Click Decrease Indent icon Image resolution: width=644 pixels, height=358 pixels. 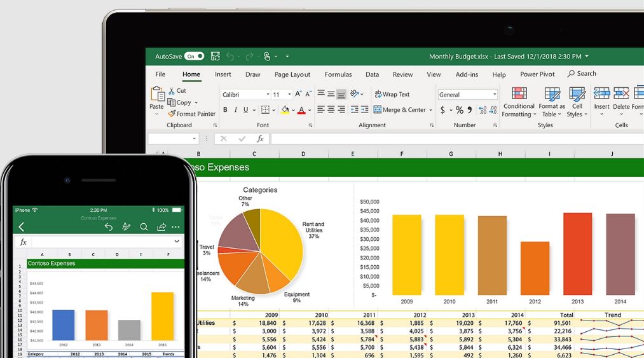click(355, 109)
